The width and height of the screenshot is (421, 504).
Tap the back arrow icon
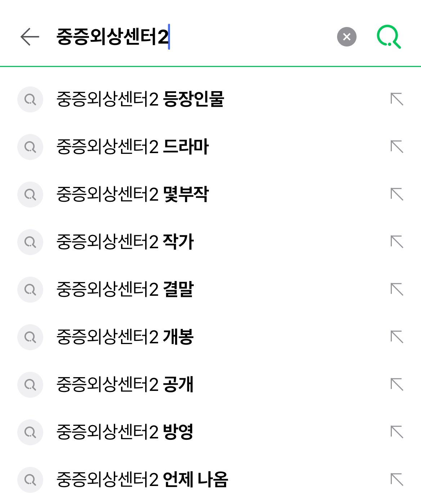(30, 37)
